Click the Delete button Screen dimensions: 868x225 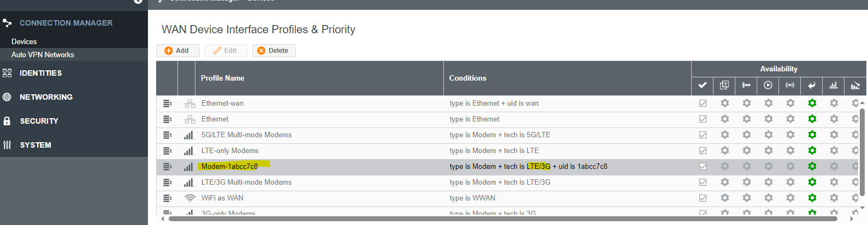(274, 51)
